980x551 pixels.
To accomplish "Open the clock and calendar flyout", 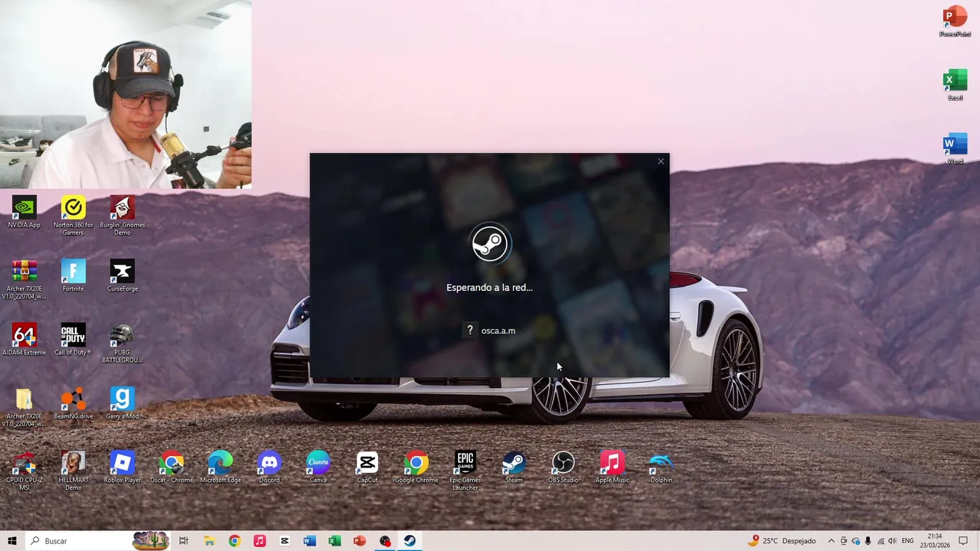I will pos(934,541).
